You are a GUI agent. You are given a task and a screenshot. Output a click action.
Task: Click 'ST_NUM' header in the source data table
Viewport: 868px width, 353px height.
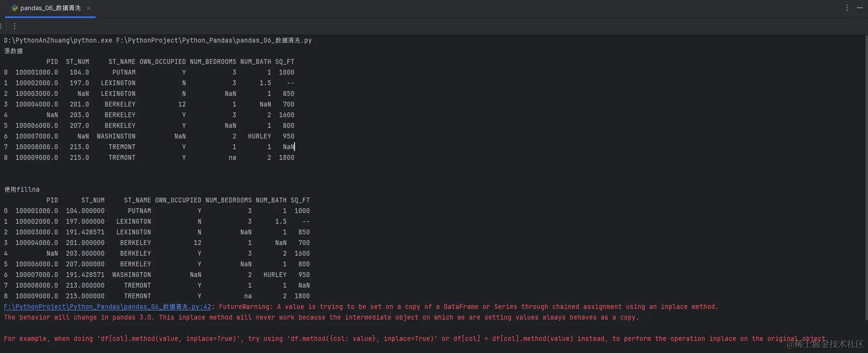pos(77,62)
